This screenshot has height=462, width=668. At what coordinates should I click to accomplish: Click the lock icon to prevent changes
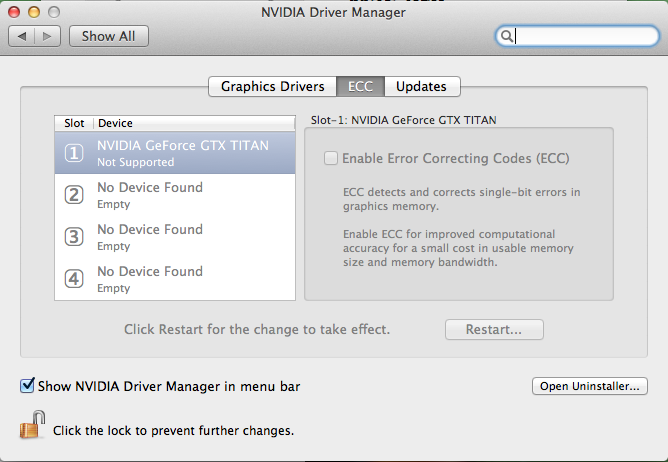(x=31, y=428)
